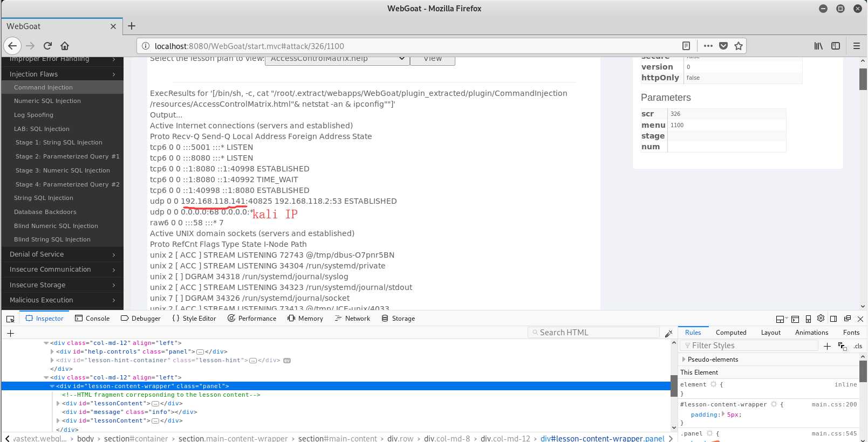This screenshot has width=868, height=442.
Task: Pick an element from the page
Action: (10, 319)
